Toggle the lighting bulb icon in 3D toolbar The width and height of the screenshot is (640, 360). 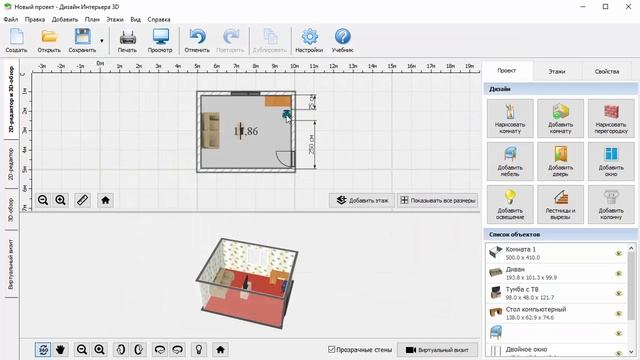199,349
